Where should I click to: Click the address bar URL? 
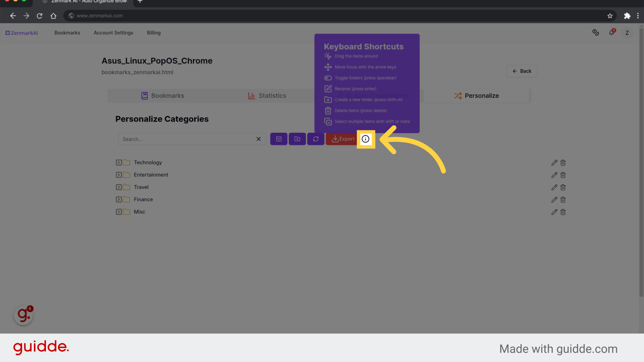100,16
